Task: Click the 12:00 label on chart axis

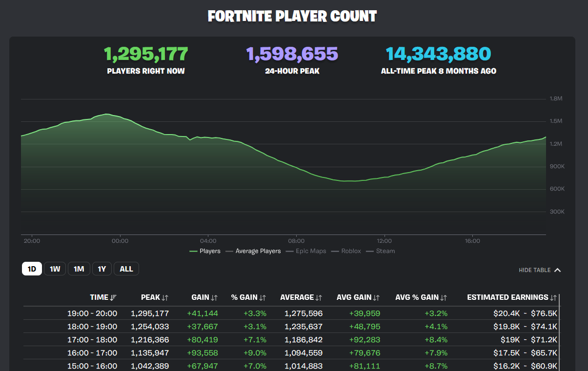Action: (x=384, y=241)
